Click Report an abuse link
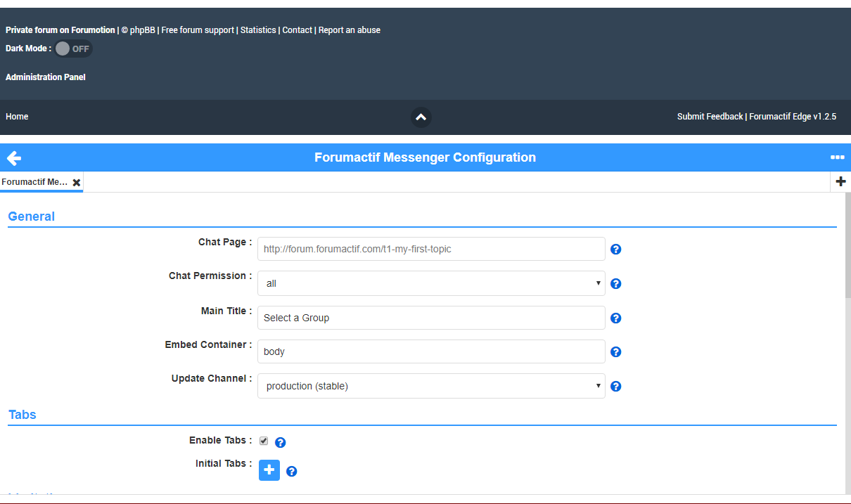This screenshot has height=504, width=851. point(350,30)
